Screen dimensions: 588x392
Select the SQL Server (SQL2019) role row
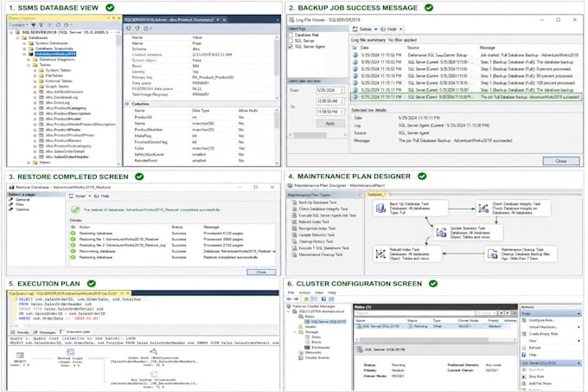(x=435, y=326)
